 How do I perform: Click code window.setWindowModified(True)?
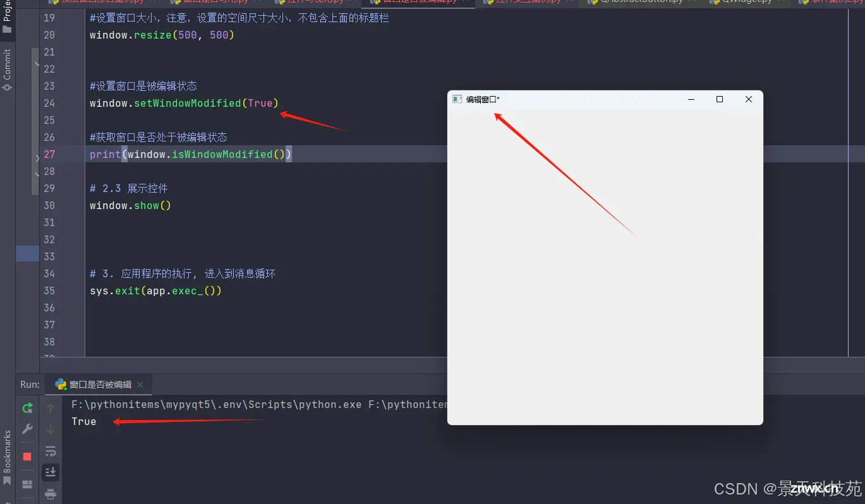[x=184, y=103]
